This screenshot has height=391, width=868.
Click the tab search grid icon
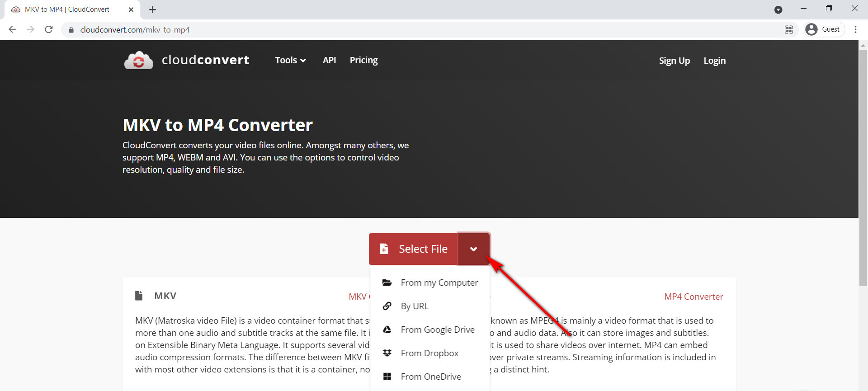tap(789, 29)
